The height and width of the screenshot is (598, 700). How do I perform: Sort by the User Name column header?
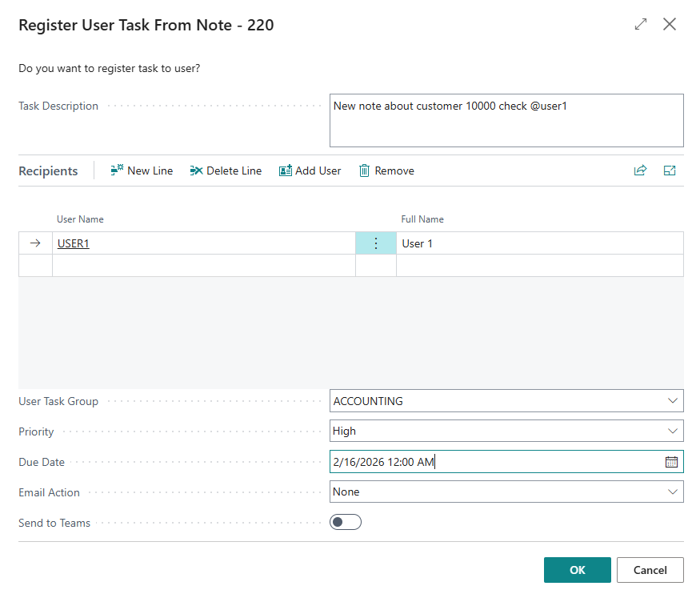tap(80, 219)
